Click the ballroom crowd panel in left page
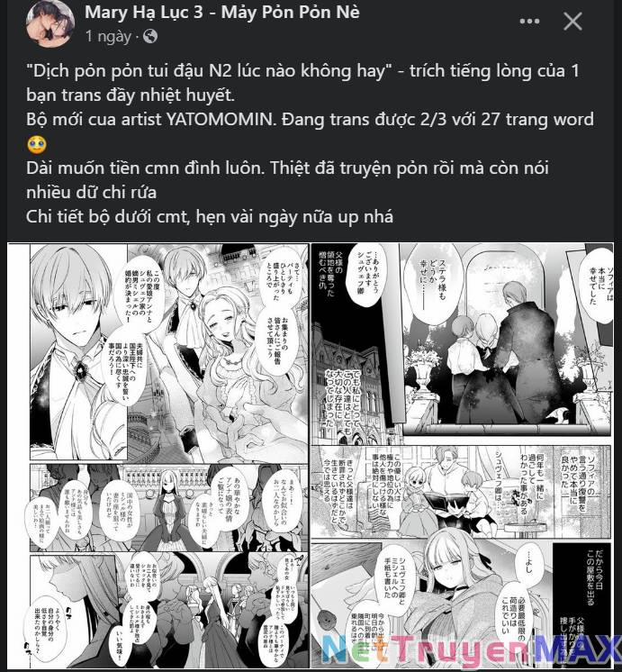The width and height of the screenshot is (622, 672). tap(169, 507)
